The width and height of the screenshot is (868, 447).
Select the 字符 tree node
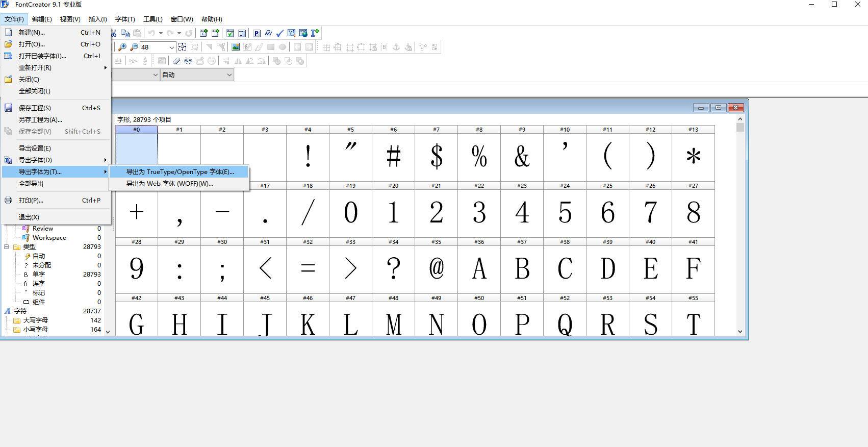point(20,311)
